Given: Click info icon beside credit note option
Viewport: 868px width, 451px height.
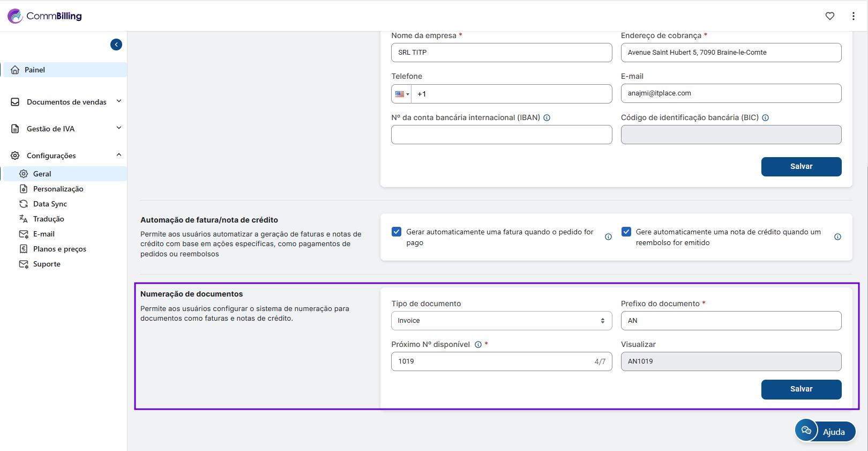Looking at the screenshot, I should pyautogui.click(x=837, y=237).
